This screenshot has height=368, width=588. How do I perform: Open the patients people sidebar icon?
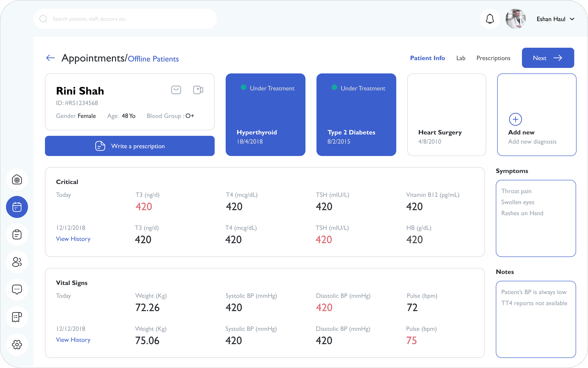pyautogui.click(x=17, y=262)
